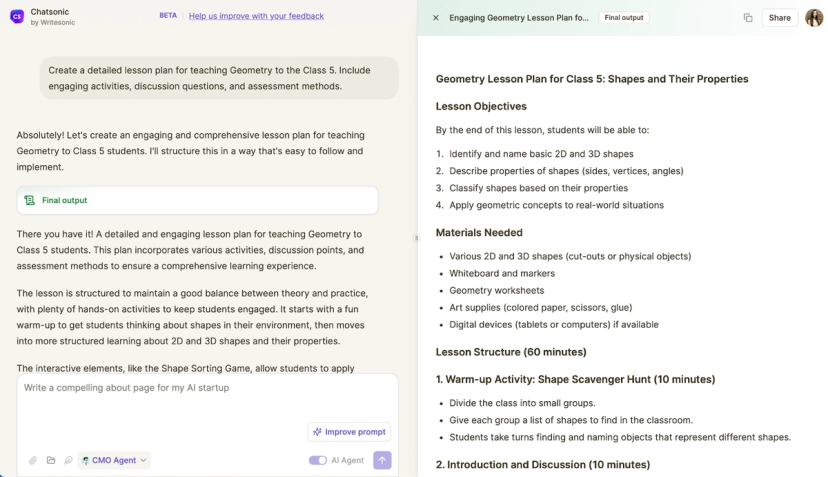
Task: Click the 'by Writesonic' subtitle text
Action: (53, 22)
